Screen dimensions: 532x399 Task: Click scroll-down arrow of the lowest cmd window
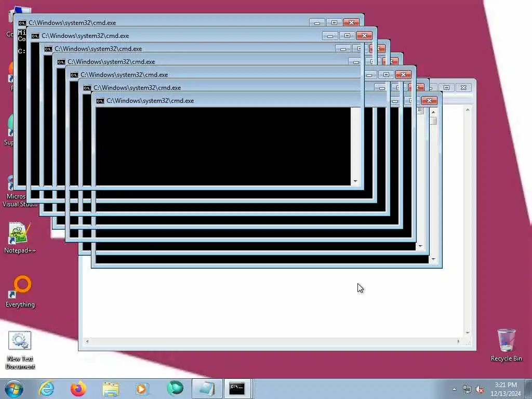[433, 259]
